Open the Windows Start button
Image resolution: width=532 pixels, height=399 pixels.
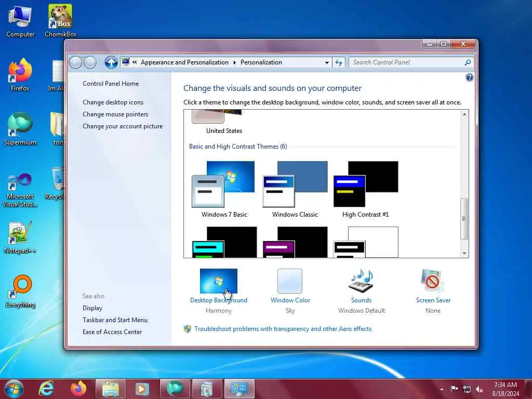14,389
